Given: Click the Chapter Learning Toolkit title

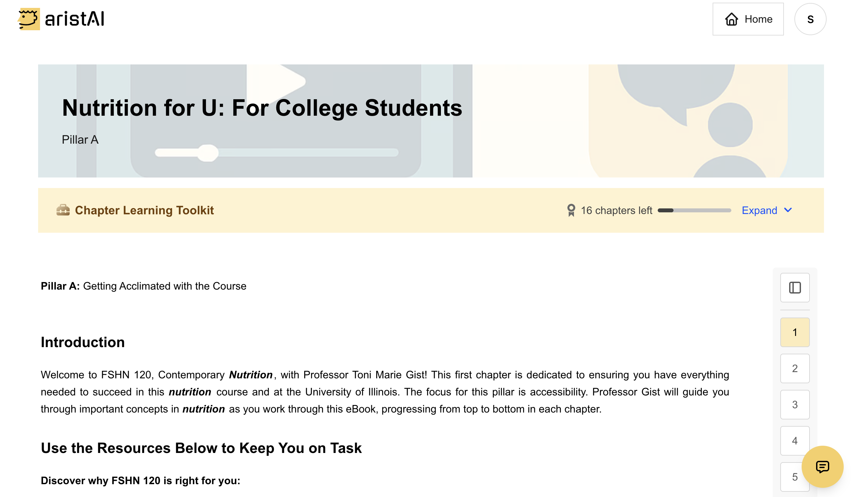Looking at the screenshot, I should point(144,210).
